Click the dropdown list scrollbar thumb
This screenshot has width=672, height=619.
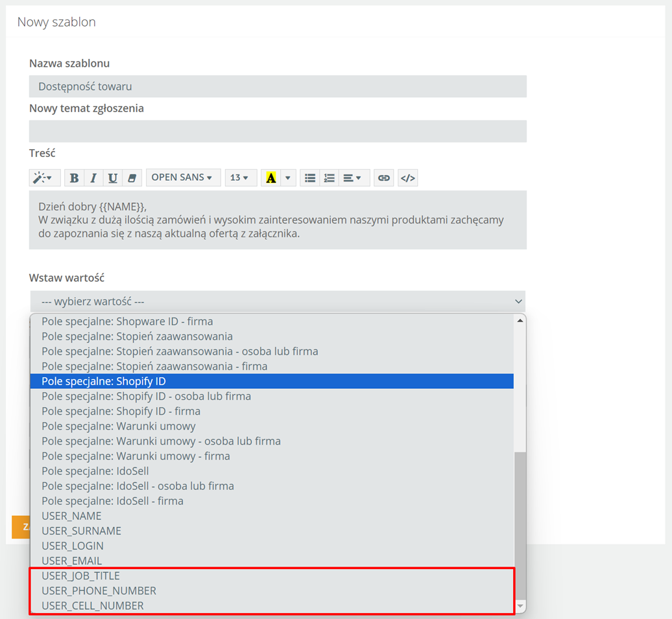520,526
